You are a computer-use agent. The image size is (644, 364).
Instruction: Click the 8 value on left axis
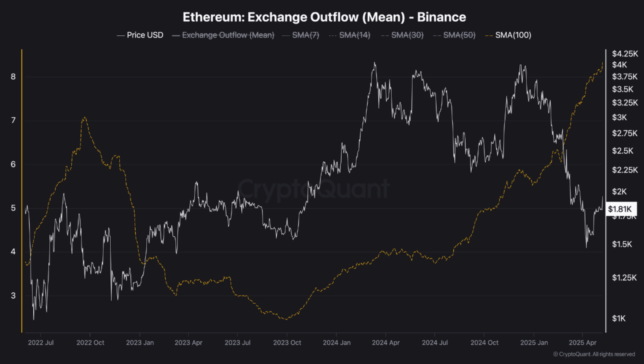13,76
